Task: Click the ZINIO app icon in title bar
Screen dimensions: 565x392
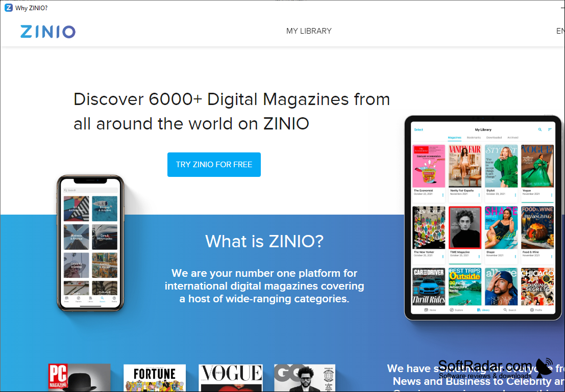Action: click(x=8, y=8)
